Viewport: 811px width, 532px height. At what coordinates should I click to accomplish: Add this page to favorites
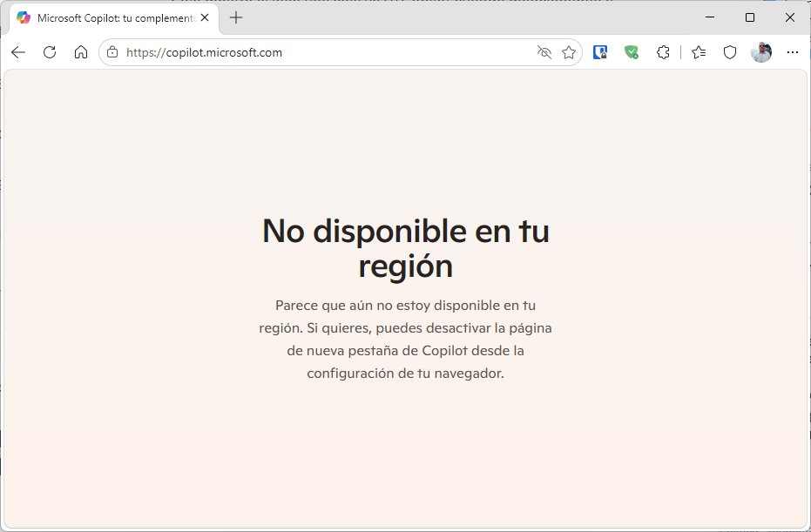(x=569, y=52)
